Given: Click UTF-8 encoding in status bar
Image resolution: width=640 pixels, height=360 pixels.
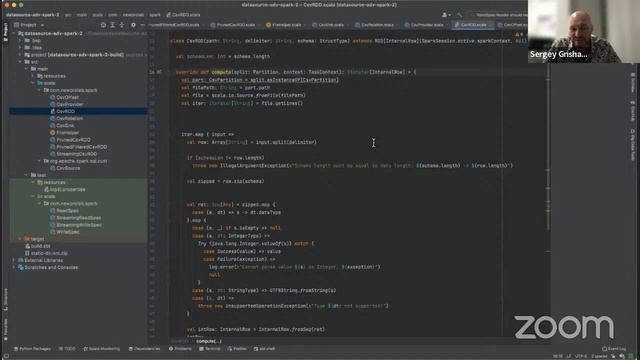Looking at the screenshot, I should coord(581,356).
